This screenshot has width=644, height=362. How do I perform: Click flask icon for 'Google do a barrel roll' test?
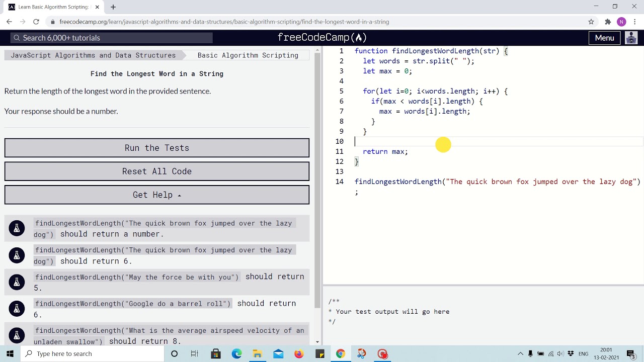tap(17, 309)
